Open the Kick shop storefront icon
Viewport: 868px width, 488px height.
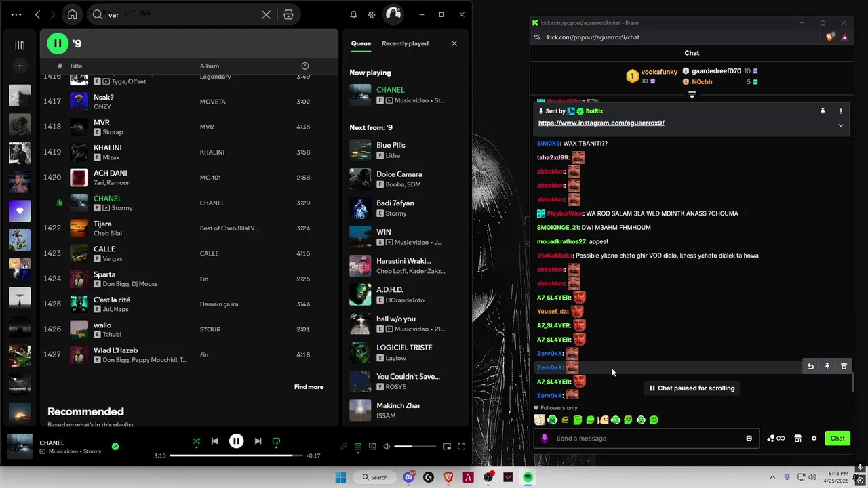point(798,439)
